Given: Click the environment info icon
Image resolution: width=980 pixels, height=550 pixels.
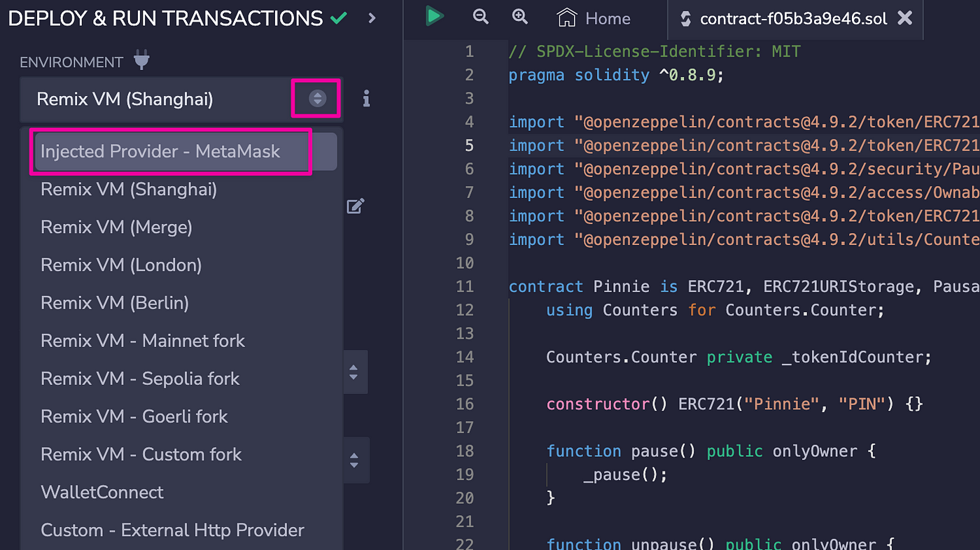Looking at the screenshot, I should click(366, 99).
